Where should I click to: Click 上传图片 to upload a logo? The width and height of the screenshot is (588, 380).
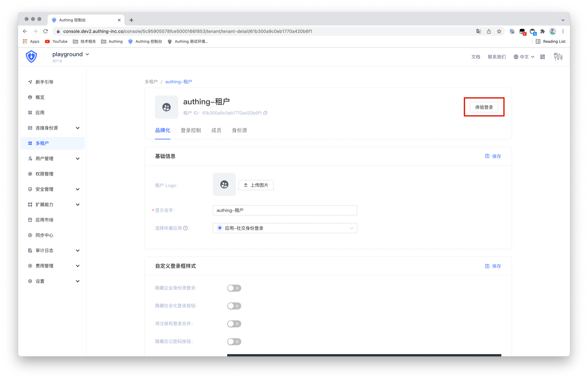[256, 185]
